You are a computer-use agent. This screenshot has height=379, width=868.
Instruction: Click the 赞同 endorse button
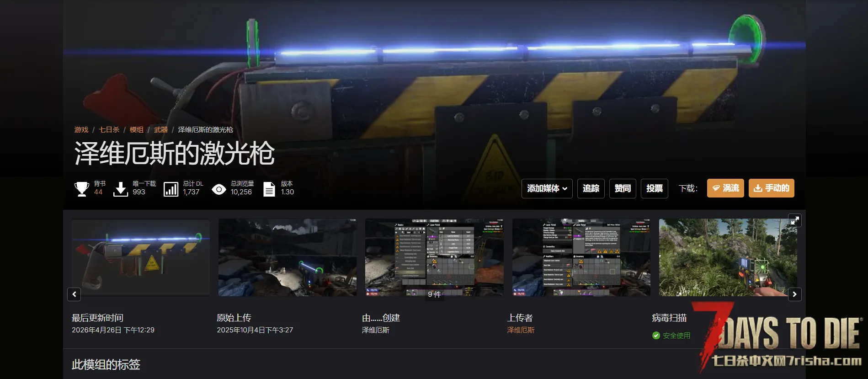point(623,188)
